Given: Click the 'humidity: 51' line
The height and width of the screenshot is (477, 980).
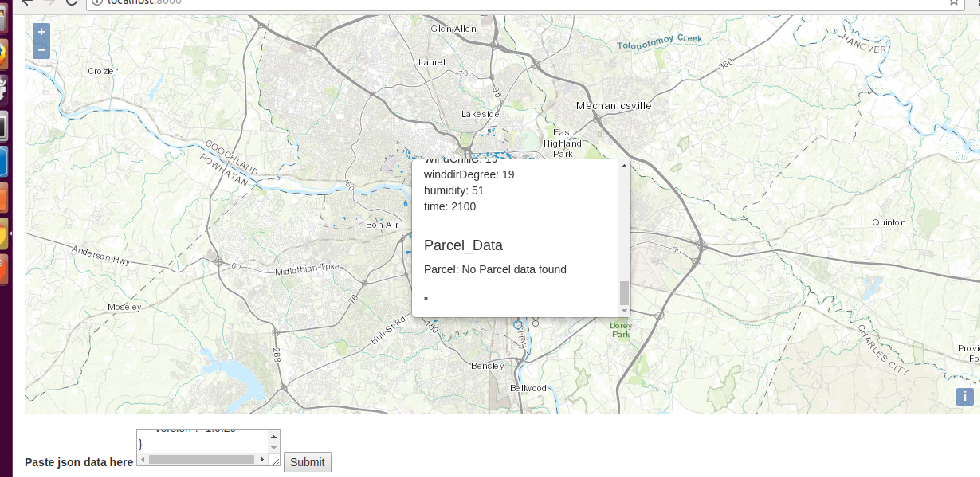Looking at the screenshot, I should click(453, 191).
